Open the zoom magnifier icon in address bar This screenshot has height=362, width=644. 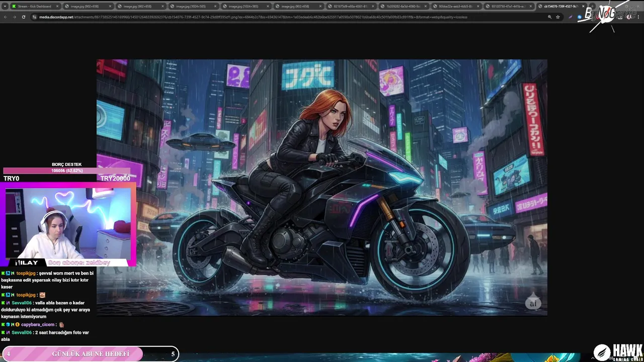click(549, 17)
